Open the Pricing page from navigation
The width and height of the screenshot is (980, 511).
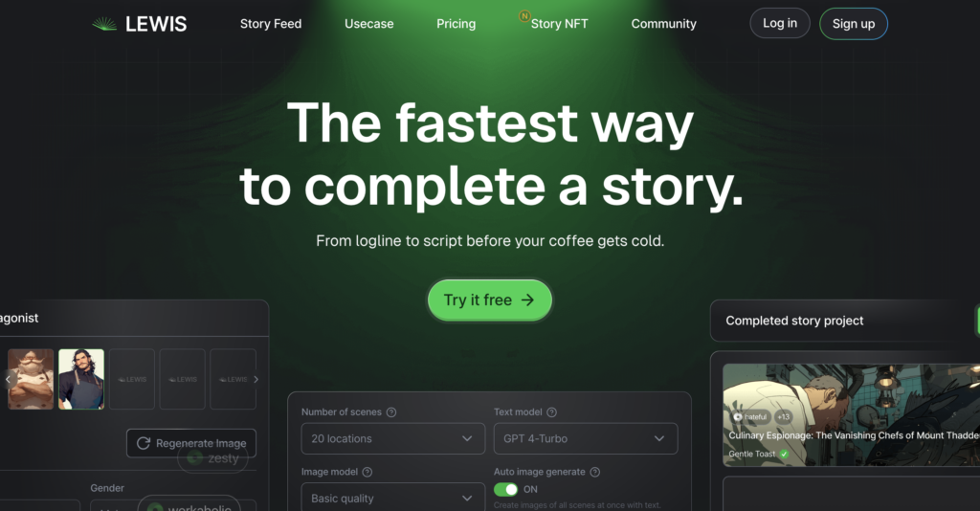point(456,24)
